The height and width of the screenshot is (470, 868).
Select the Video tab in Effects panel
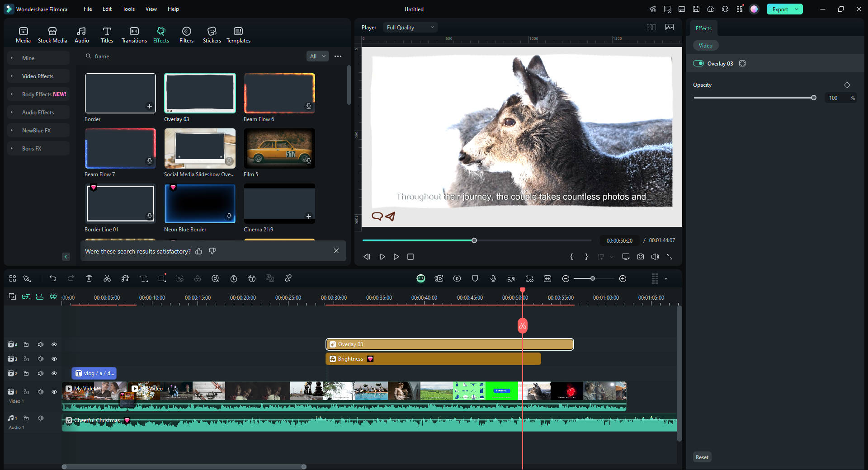pyautogui.click(x=705, y=46)
